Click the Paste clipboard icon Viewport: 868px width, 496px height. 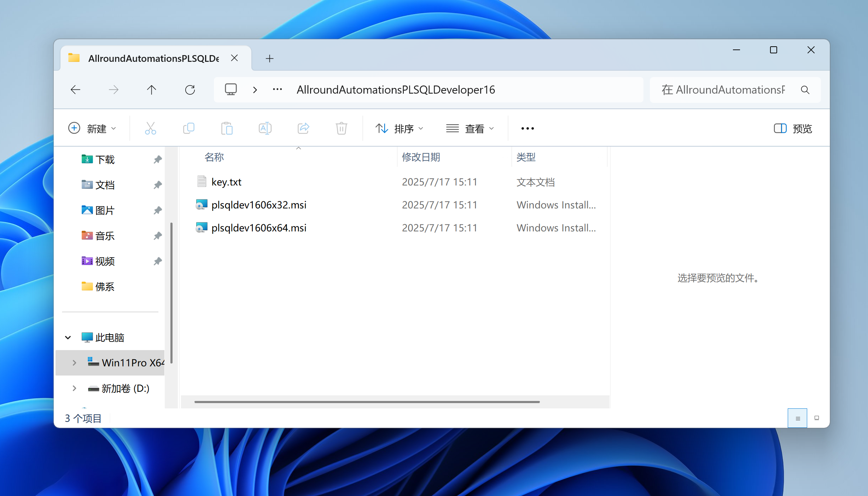[227, 128]
